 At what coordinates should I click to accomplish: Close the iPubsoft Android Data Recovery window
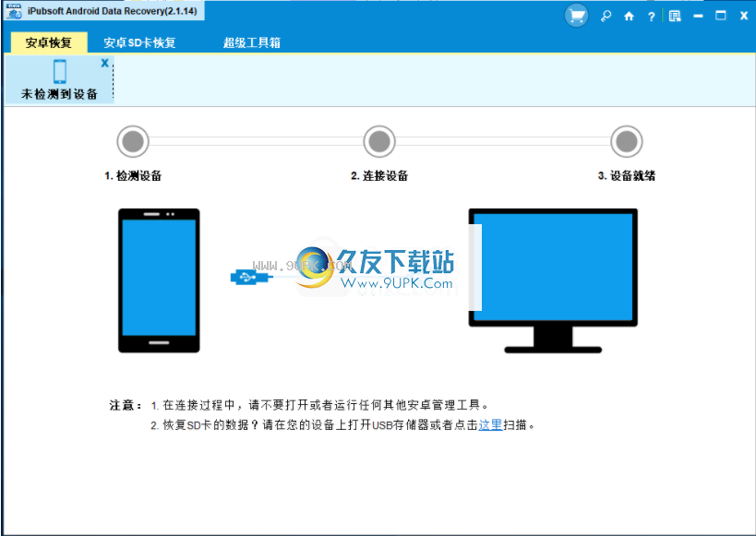point(744,16)
